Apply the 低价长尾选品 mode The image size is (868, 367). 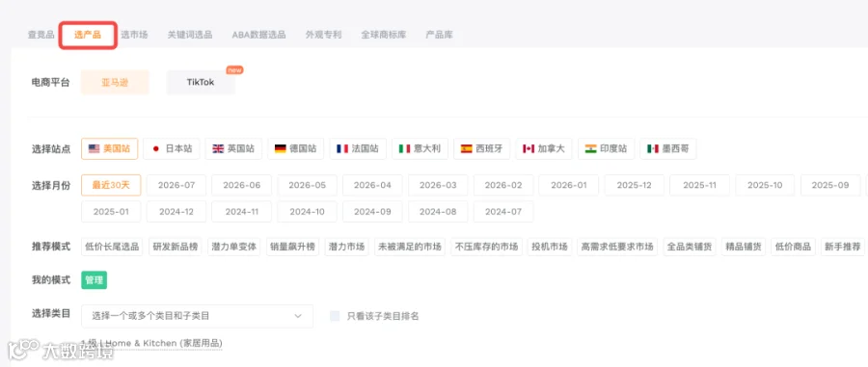pyautogui.click(x=112, y=247)
